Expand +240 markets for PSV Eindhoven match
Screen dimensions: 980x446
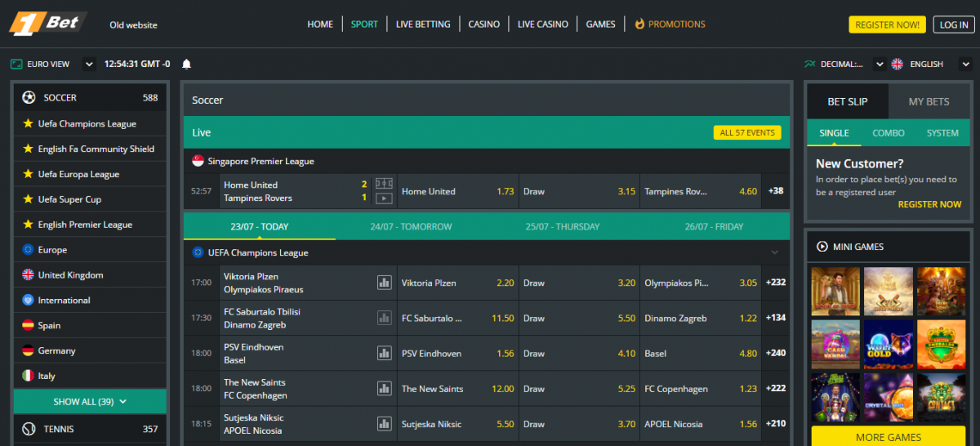coord(775,353)
